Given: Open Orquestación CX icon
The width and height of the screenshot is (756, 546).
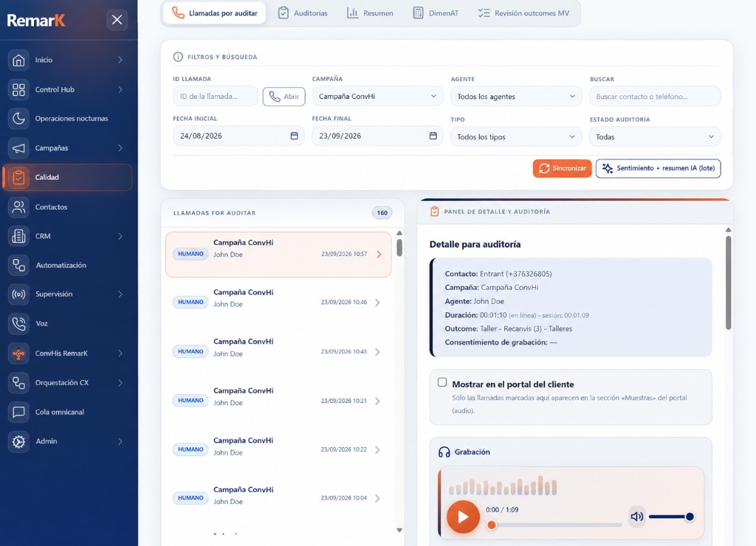Looking at the screenshot, I should (18, 383).
